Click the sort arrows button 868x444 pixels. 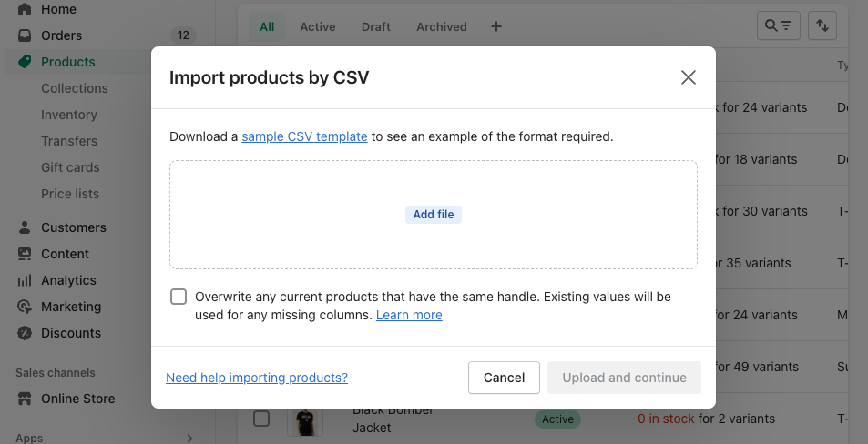(x=822, y=25)
